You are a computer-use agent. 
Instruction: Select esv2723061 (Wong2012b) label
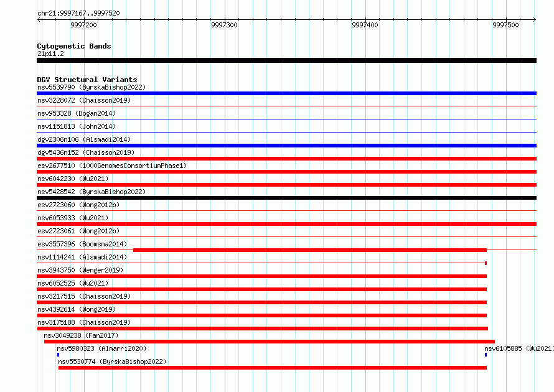pyautogui.click(x=78, y=231)
